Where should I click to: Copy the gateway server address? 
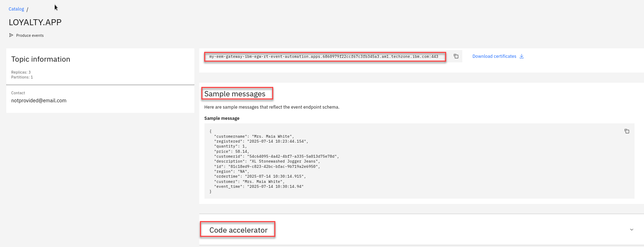coord(456,56)
